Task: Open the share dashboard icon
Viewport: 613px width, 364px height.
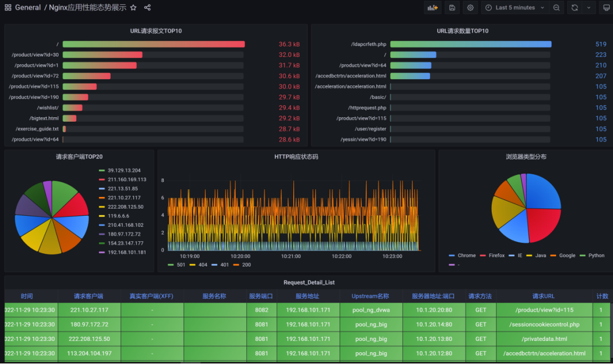Action: pyautogui.click(x=147, y=7)
